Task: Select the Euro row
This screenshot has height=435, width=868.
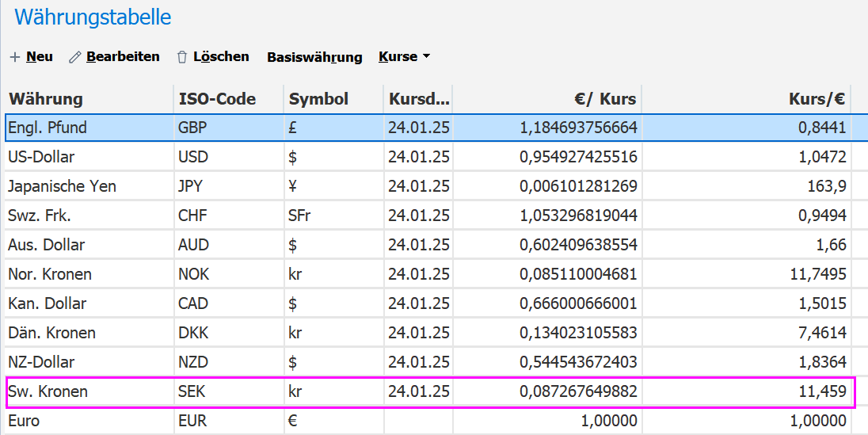Action: point(24,421)
